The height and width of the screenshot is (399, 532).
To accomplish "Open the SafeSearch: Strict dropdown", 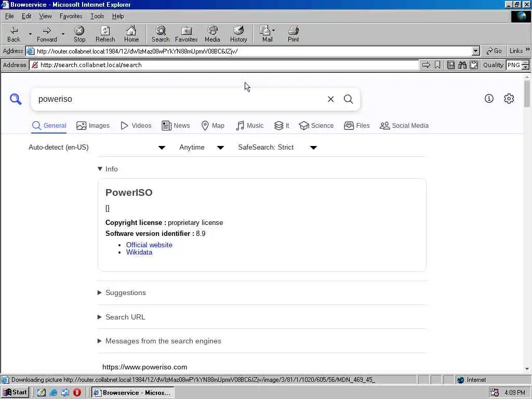I will point(277,147).
